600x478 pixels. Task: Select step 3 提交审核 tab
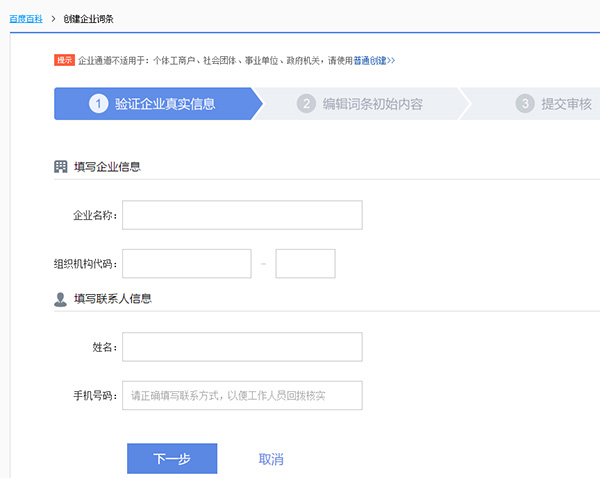[x=532, y=104]
